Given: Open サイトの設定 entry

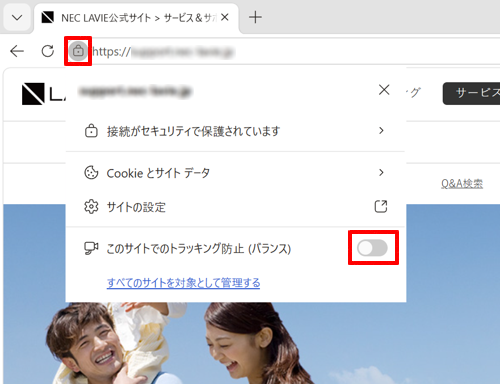Looking at the screenshot, I should [235, 207].
